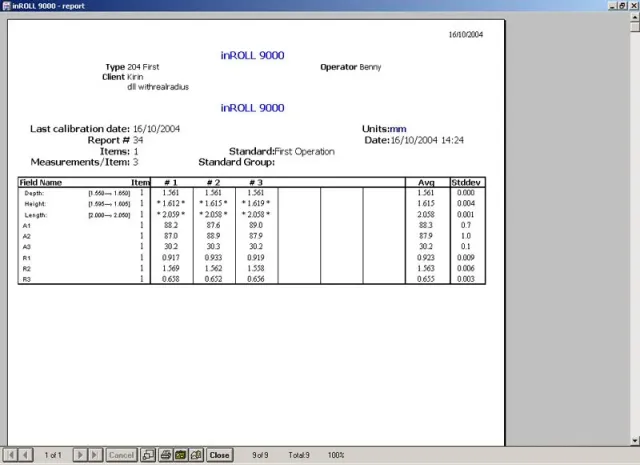Go to the last report page

tap(95, 455)
